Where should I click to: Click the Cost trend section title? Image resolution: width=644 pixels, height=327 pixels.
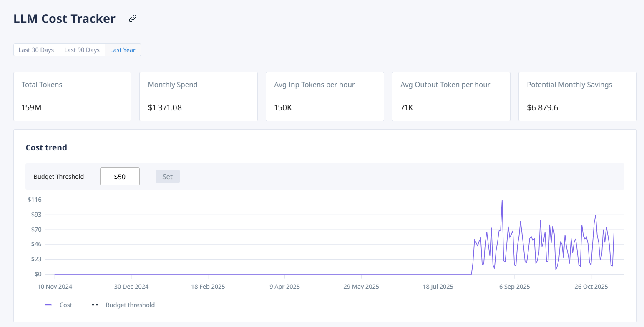(46, 147)
